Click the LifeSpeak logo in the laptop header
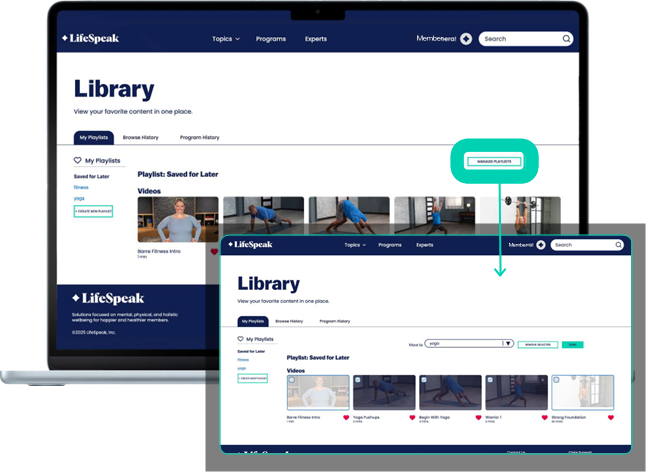Image resolution: width=648 pixels, height=473 pixels. click(93, 39)
